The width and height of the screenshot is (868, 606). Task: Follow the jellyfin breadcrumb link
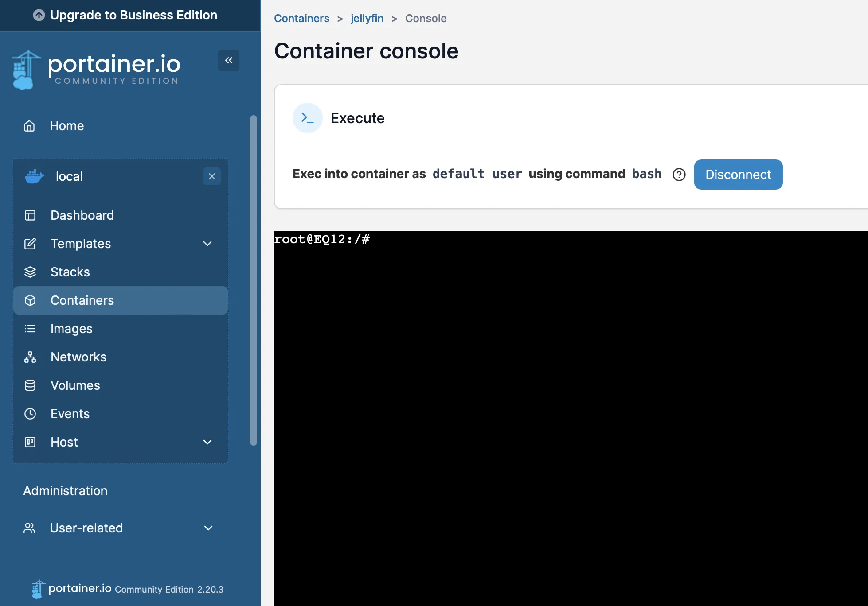pyautogui.click(x=367, y=19)
